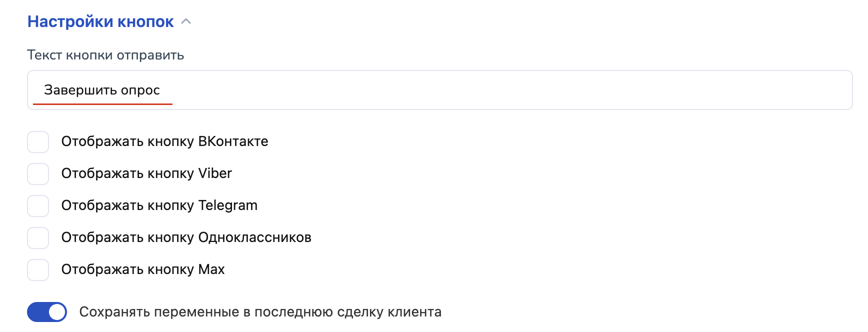Click the word Telegram in its checkbox label
This screenshot has height=332, width=868.
click(x=227, y=205)
